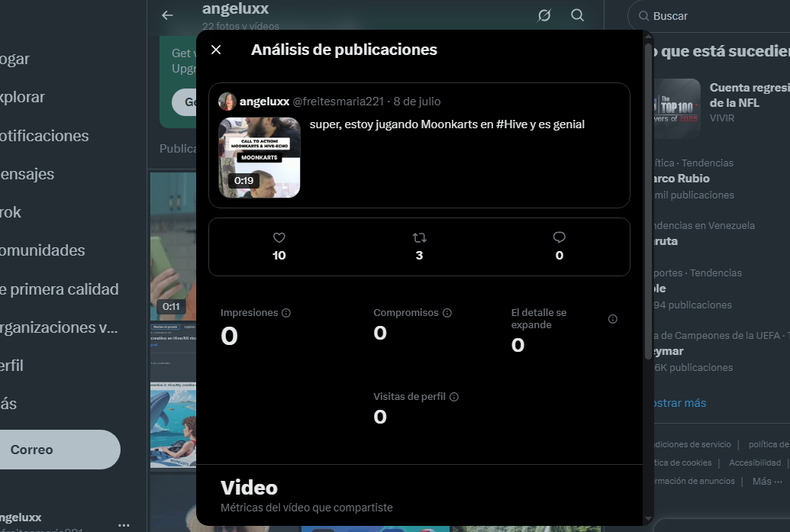
Task: Open the 8 de julio post date
Action: coord(418,102)
